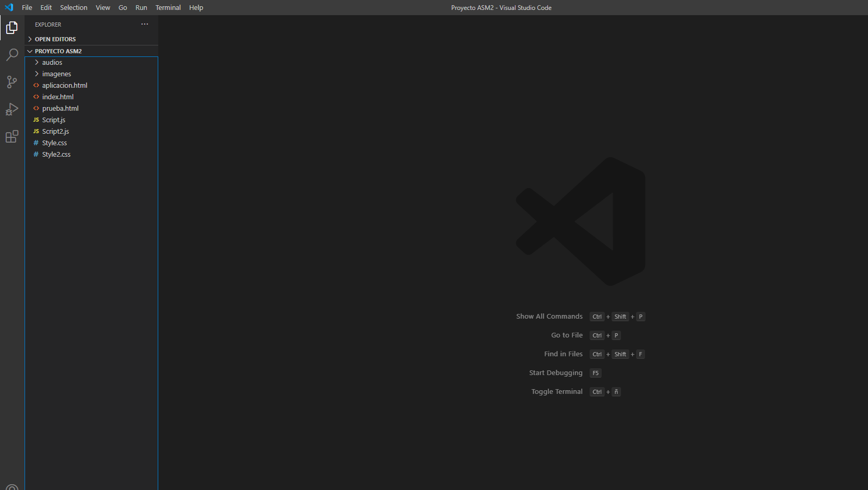Screen dimensions: 868x490
Task: Open the Extensions view icon
Action: point(12,136)
